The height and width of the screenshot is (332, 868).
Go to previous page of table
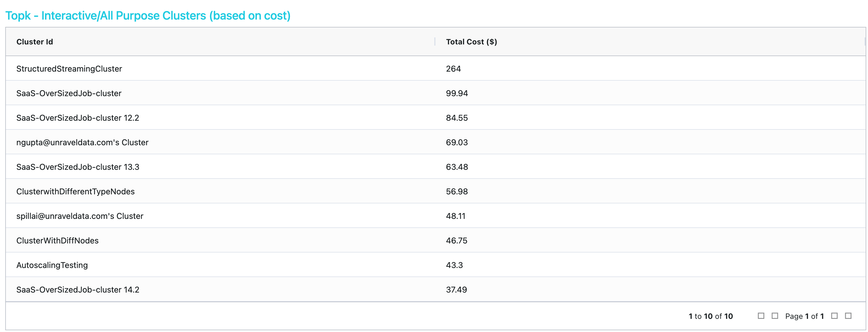click(x=775, y=316)
